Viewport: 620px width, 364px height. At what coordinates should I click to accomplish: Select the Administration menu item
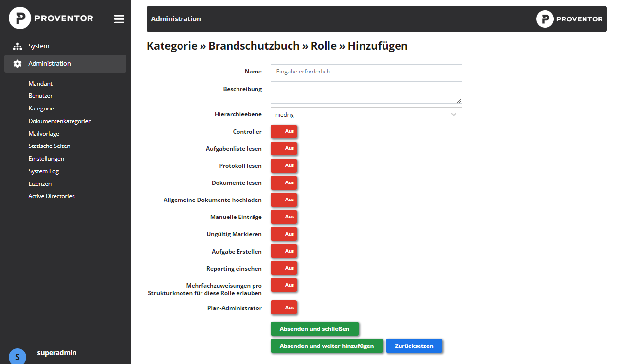pos(65,64)
